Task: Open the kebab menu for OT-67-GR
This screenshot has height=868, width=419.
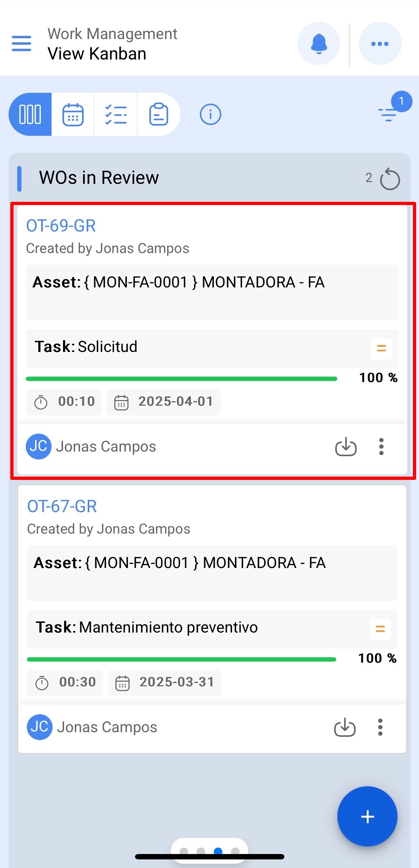Action: pos(380,727)
